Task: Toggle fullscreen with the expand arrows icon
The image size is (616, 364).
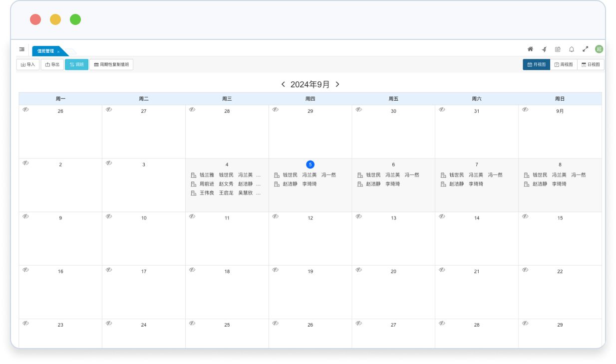Action: click(586, 49)
